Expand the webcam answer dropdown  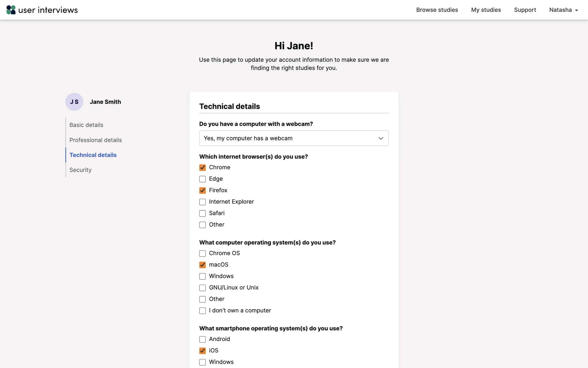[293, 138]
